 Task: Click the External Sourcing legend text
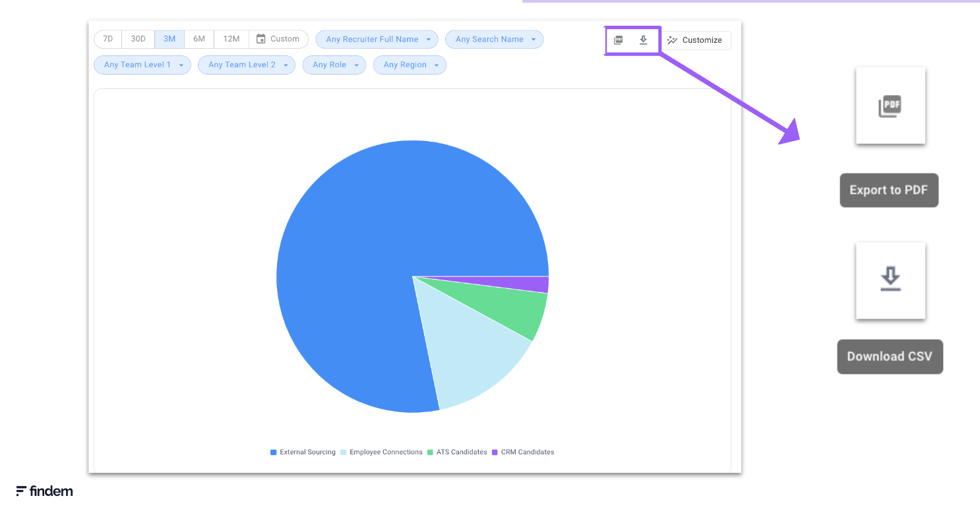point(308,452)
